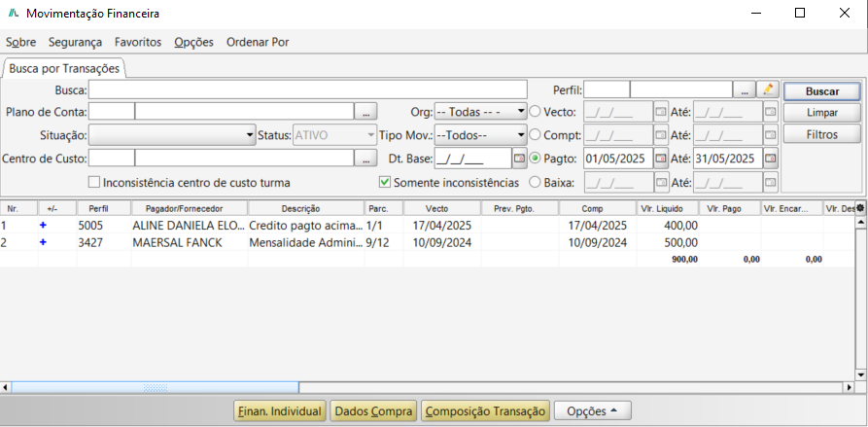The image size is (868, 427).
Task: Click the horizontal scrollbar thumb
Action: click(x=155, y=387)
